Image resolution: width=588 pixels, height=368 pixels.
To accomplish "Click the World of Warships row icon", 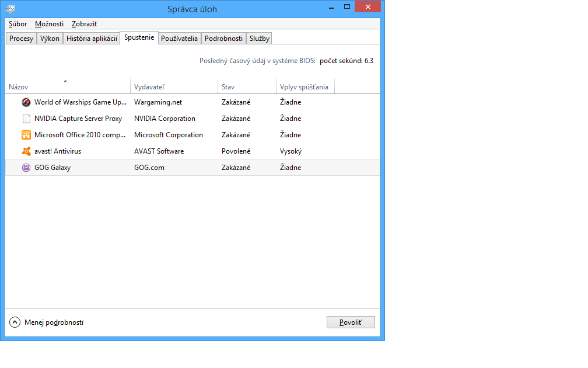I will pos(26,102).
